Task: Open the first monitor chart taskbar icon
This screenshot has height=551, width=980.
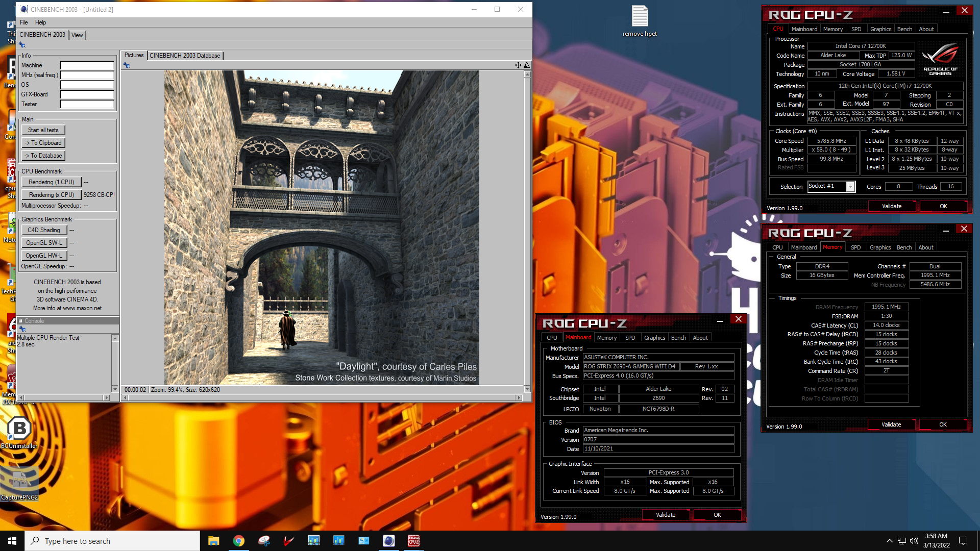Action: 313,541
